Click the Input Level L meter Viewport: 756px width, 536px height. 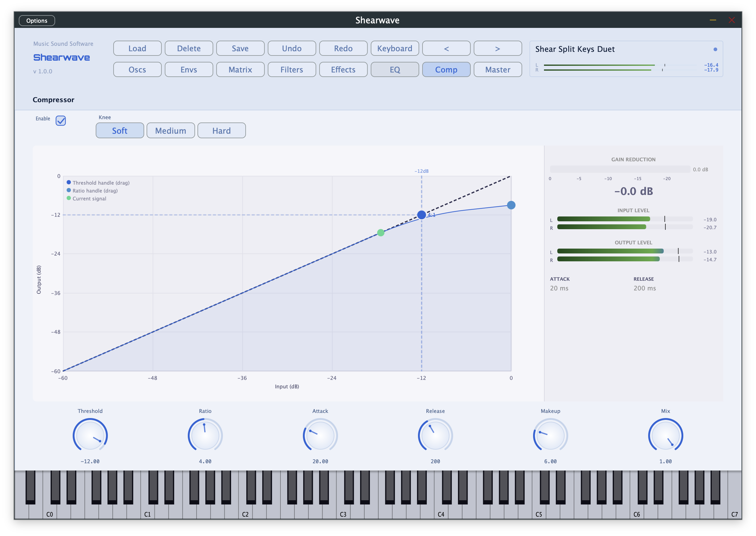[x=625, y=219]
